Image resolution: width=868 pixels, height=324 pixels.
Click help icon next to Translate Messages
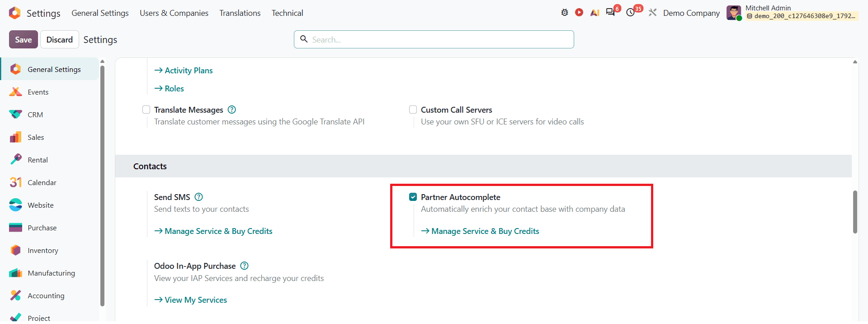[232, 110]
